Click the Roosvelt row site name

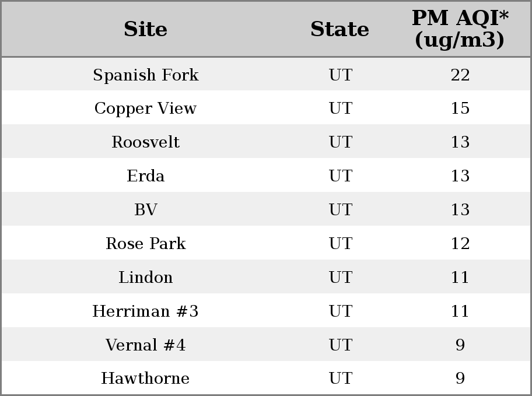click(146, 142)
